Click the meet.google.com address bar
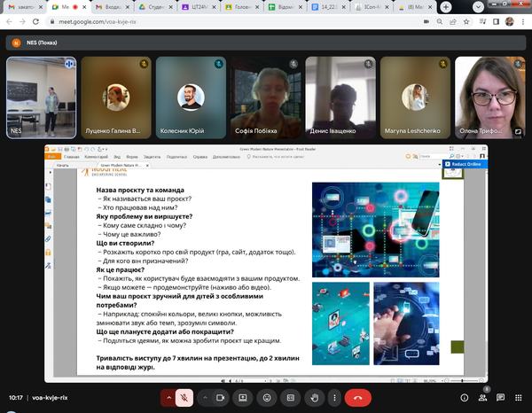This screenshot has width=532, height=413. (222, 20)
